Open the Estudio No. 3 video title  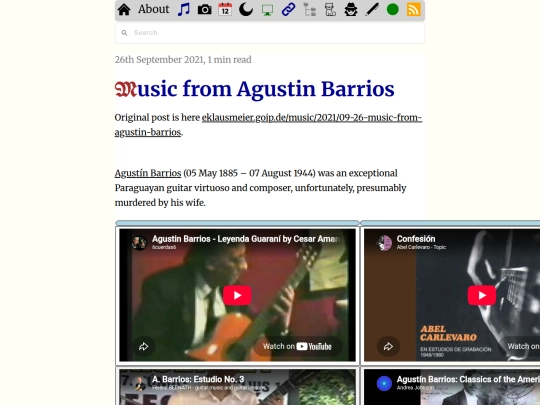(x=198, y=379)
